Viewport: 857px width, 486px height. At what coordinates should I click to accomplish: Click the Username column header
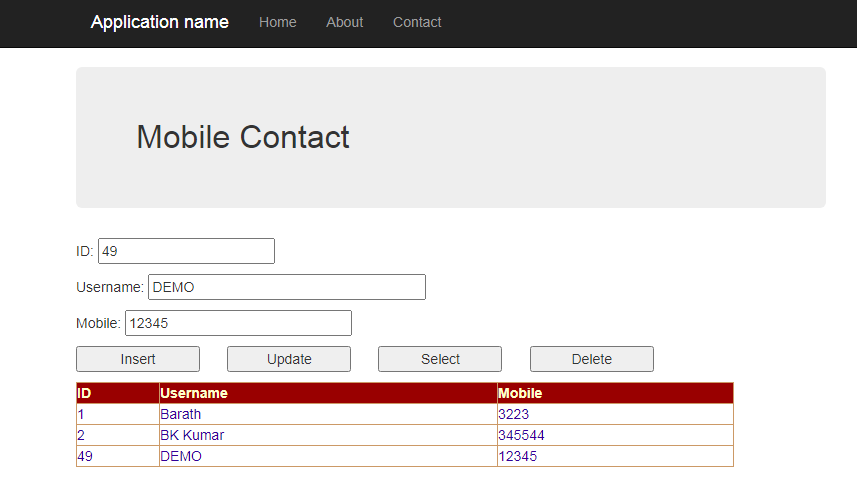tap(194, 393)
